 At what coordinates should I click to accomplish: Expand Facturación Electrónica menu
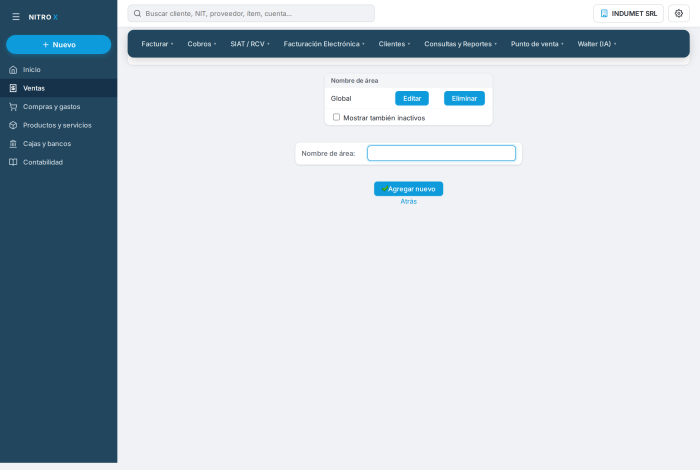point(324,44)
